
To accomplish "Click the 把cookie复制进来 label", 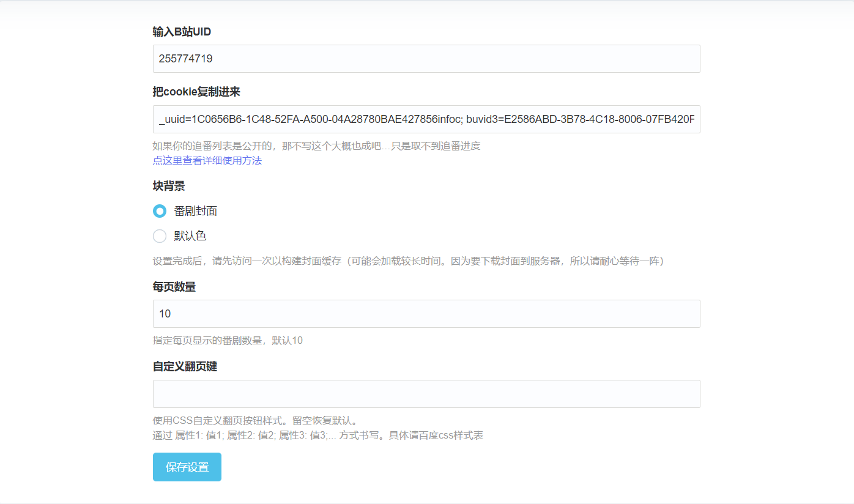I will click(x=196, y=92).
